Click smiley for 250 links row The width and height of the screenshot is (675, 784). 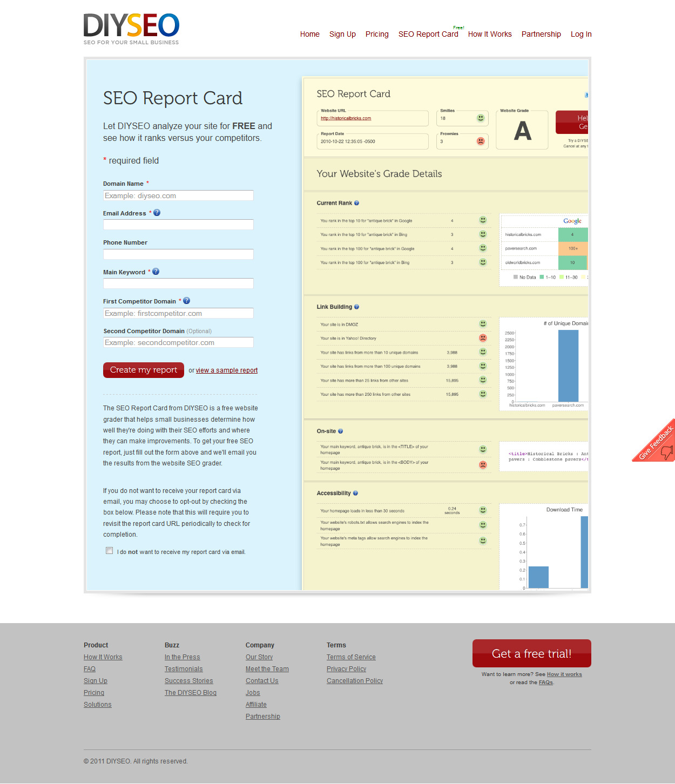pos(483,394)
